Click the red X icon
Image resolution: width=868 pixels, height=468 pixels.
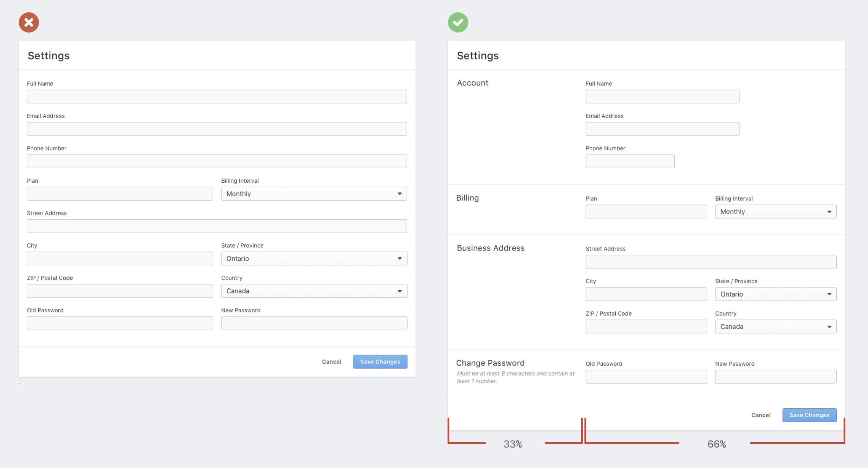(29, 22)
